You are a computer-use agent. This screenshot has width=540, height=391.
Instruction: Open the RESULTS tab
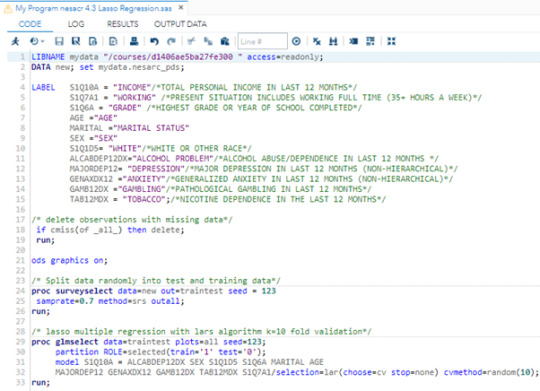[123, 24]
